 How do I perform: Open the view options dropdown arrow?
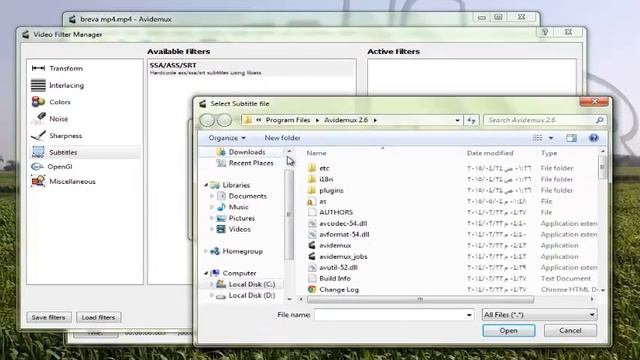[x=551, y=138]
